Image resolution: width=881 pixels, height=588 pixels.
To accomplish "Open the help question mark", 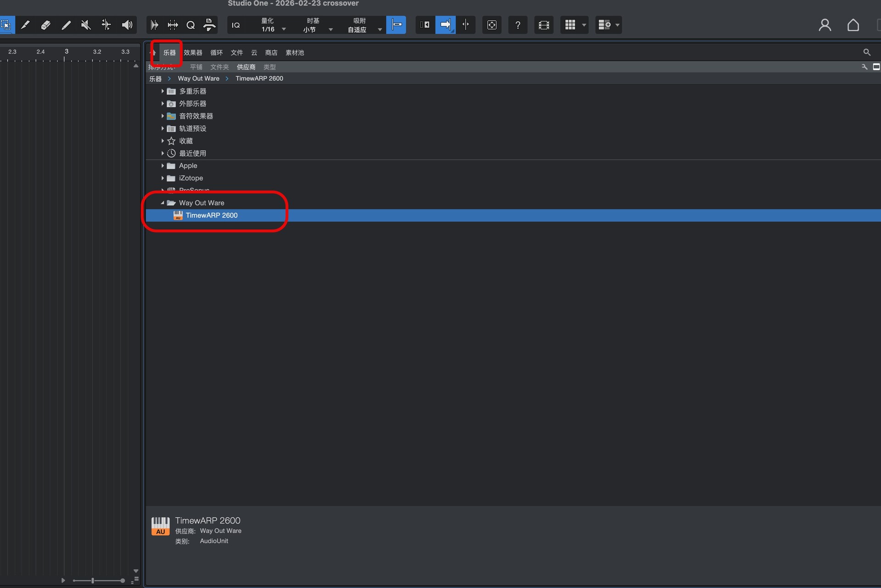I will click(518, 25).
